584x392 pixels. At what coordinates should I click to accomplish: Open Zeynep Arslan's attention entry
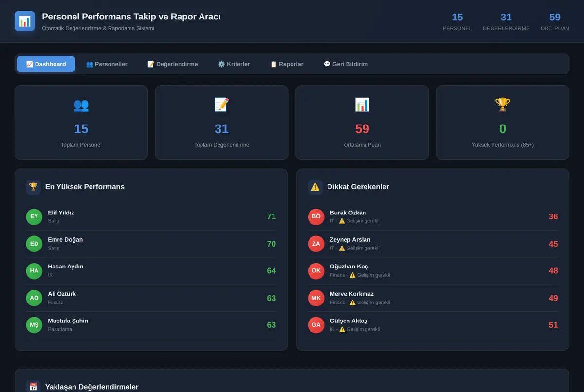[433, 244]
